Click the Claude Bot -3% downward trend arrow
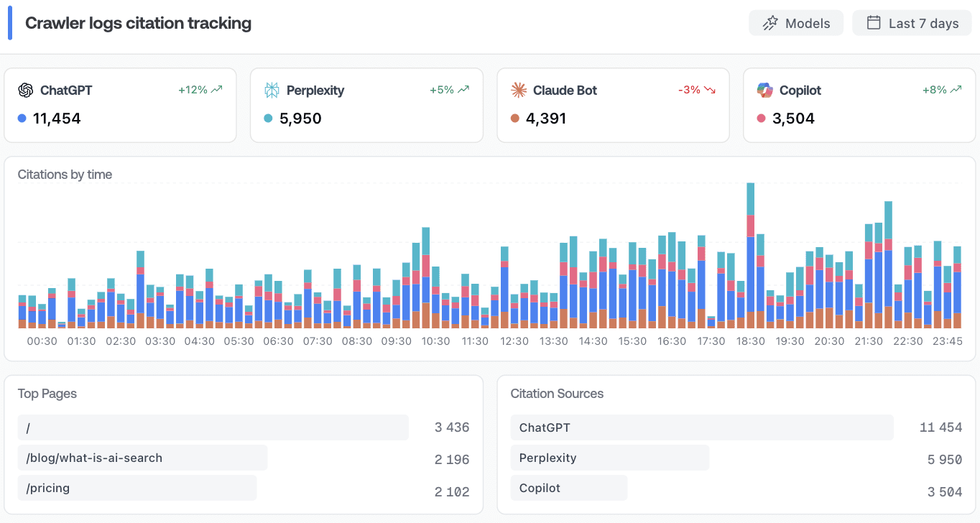Screen dimensions: 980x523 710,90
